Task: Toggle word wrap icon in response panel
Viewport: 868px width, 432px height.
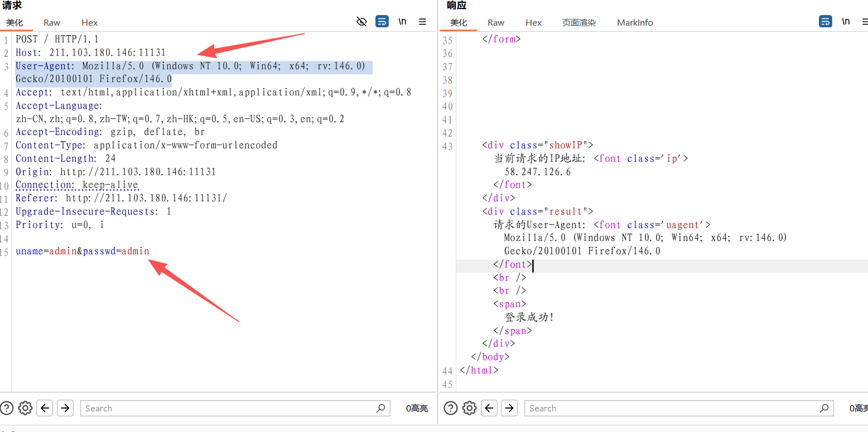Action: (x=825, y=22)
